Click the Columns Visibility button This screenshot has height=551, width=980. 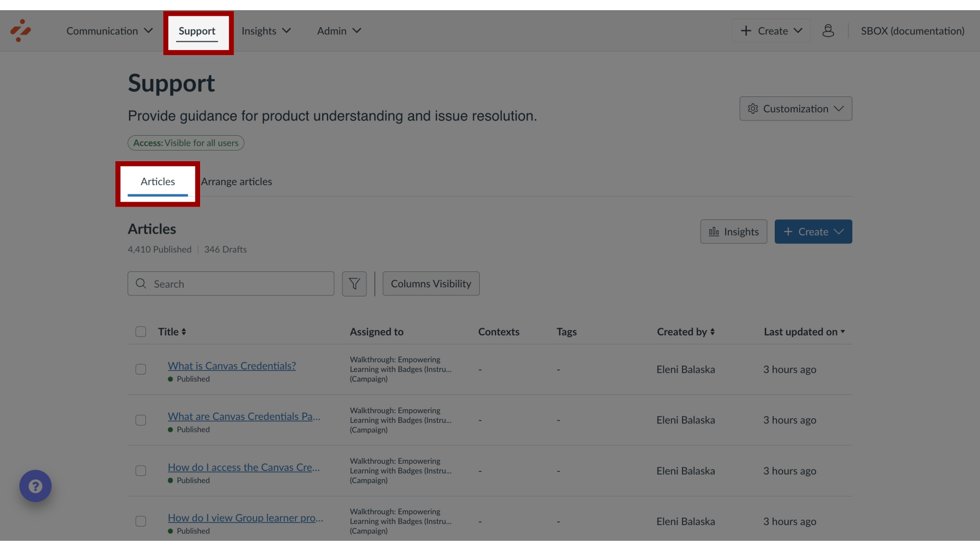tap(431, 284)
